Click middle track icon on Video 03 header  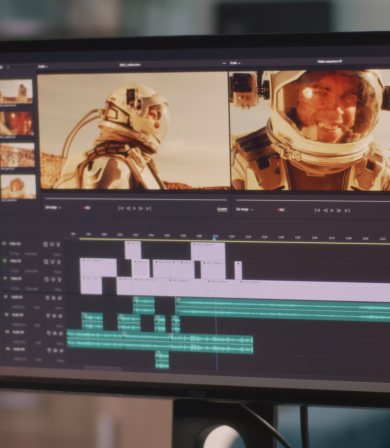coord(52,244)
